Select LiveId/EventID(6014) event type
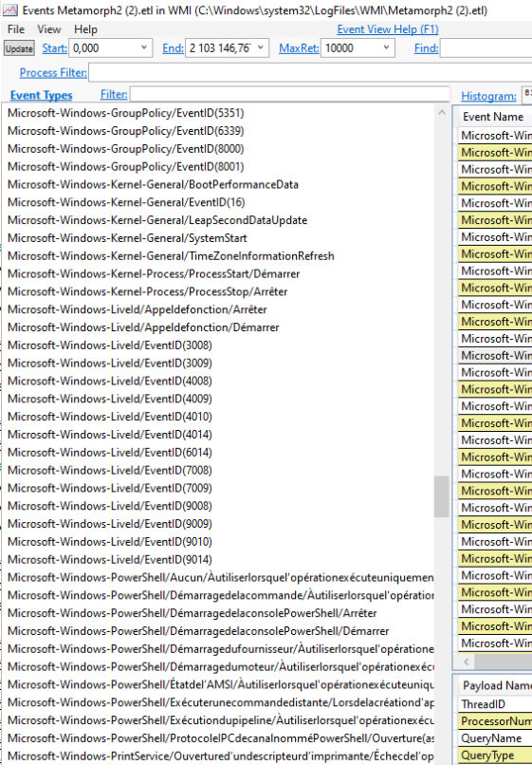This screenshot has height=765, width=532. click(110, 453)
